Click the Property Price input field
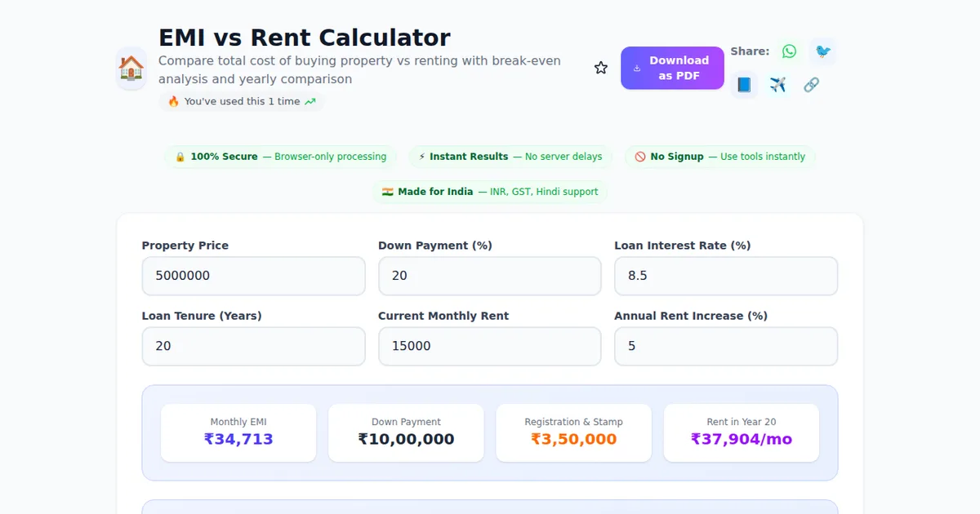This screenshot has height=514, width=980. pyautogui.click(x=253, y=276)
